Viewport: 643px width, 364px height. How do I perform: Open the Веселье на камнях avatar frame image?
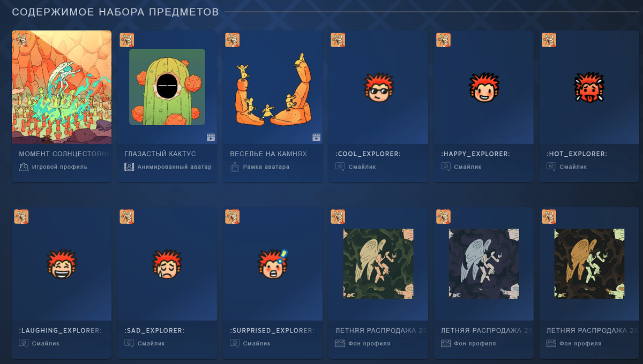point(273,90)
